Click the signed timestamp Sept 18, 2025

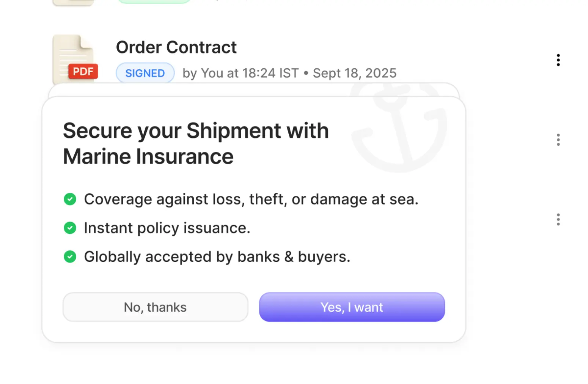point(354,73)
